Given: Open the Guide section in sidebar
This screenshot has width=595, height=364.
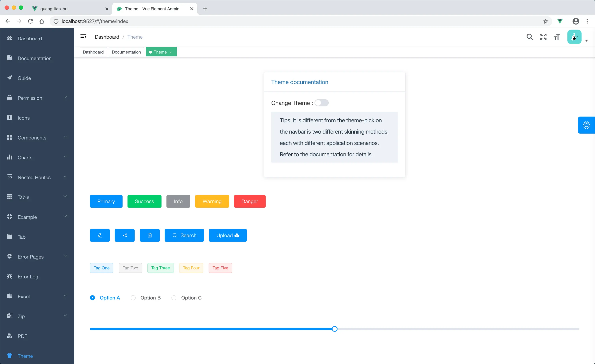Looking at the screenshot, I should pos(24,78).
